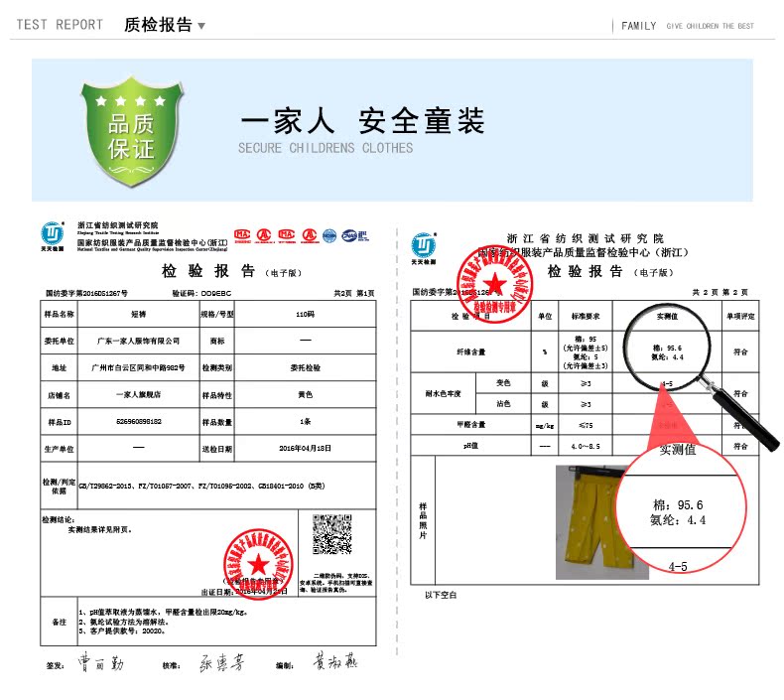Click the 110码 size cell

tap(305, 314)
